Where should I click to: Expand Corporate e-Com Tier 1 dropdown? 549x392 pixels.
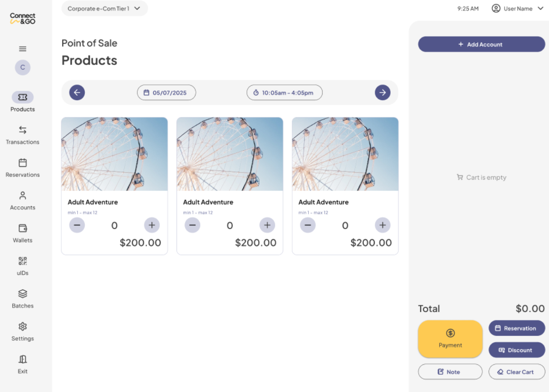tap(105, 8)
